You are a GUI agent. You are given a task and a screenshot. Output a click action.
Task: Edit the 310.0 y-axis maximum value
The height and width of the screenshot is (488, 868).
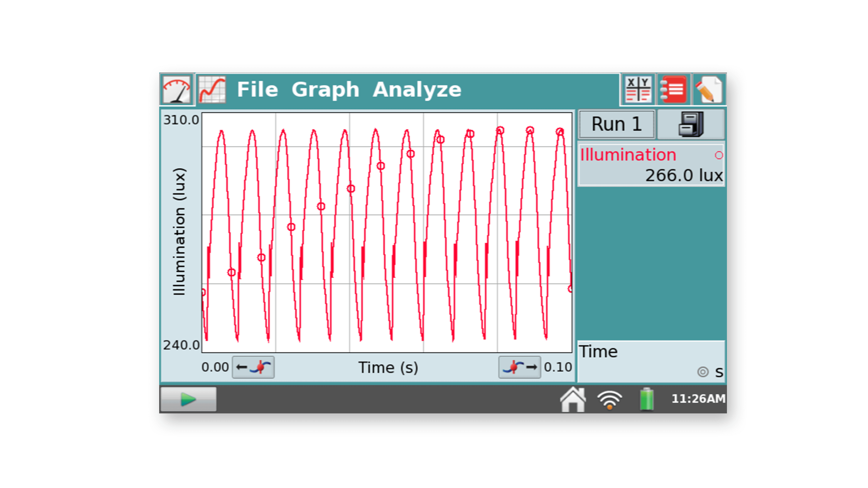point(181,120)
